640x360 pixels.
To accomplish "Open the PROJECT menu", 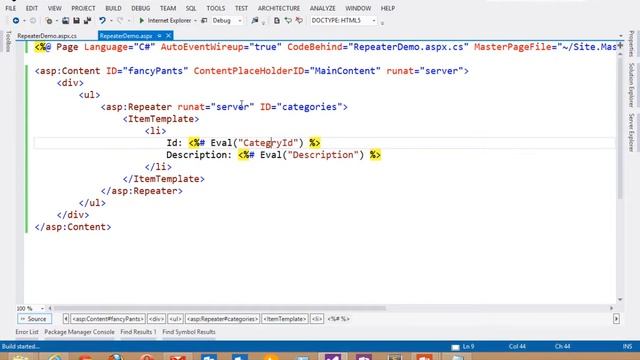I will 83,8.
